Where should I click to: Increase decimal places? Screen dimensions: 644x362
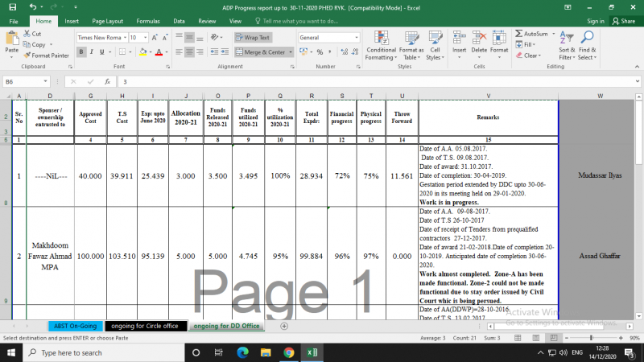click(x=345, y=52)
